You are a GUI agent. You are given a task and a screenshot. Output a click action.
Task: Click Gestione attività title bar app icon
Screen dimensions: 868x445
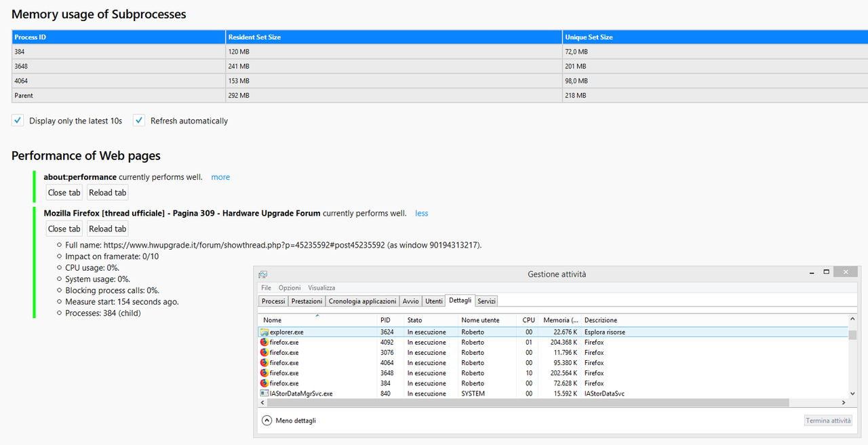[263, 274]
